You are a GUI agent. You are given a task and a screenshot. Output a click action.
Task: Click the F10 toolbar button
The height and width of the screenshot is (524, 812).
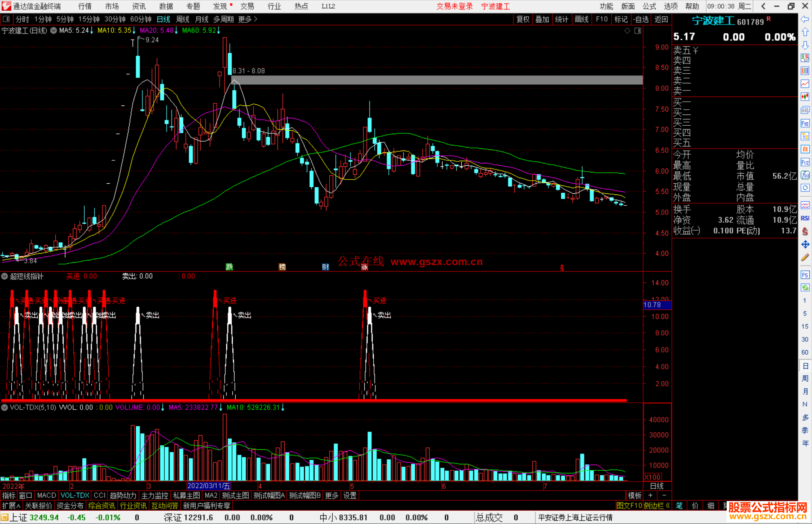click(x=602, y=19)
